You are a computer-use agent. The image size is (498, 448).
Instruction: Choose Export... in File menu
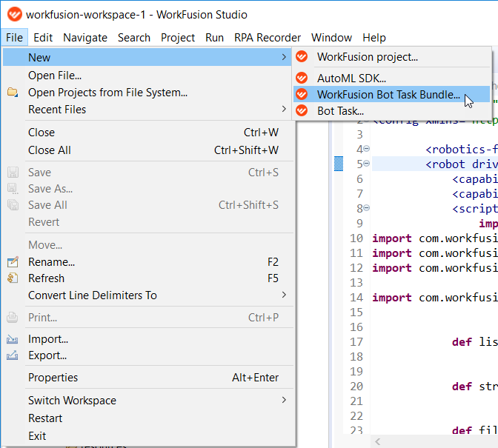[x=147, y=355]
